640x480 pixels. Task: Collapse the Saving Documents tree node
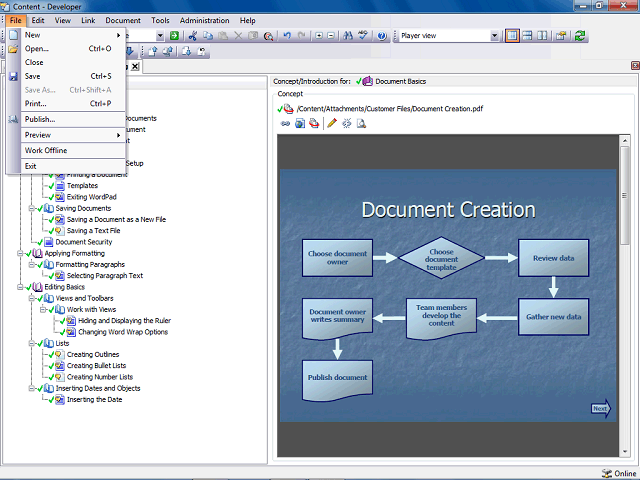click(x=31, y=208)
